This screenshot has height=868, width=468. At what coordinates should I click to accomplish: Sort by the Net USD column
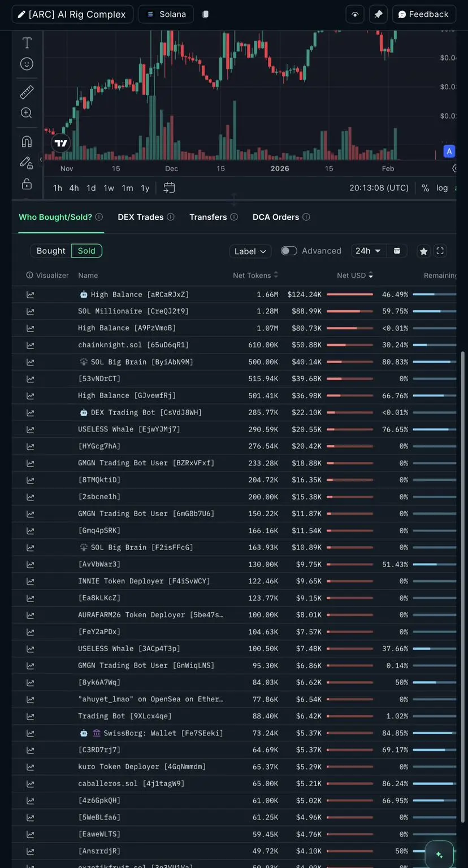click(x=354, y=275)
